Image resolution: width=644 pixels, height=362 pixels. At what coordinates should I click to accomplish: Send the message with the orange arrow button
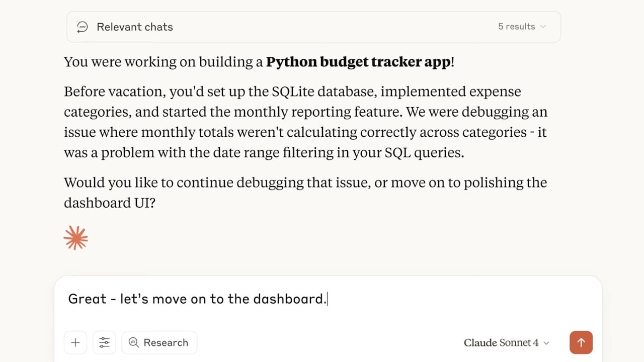click(581, 342)
